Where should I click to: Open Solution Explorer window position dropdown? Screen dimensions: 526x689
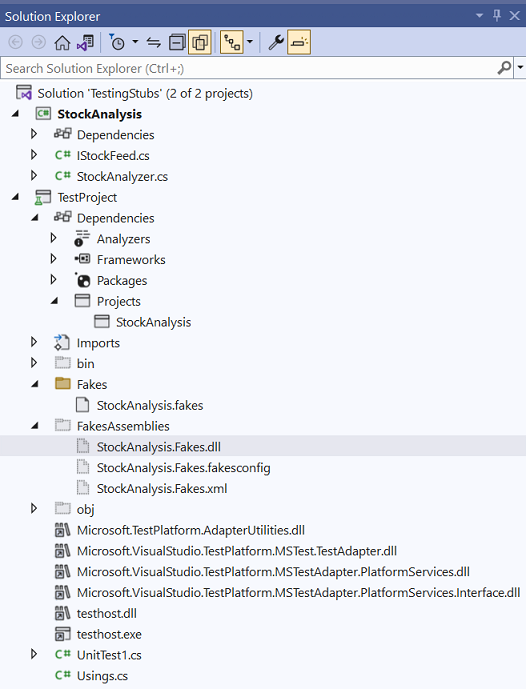tap(479, 16)
